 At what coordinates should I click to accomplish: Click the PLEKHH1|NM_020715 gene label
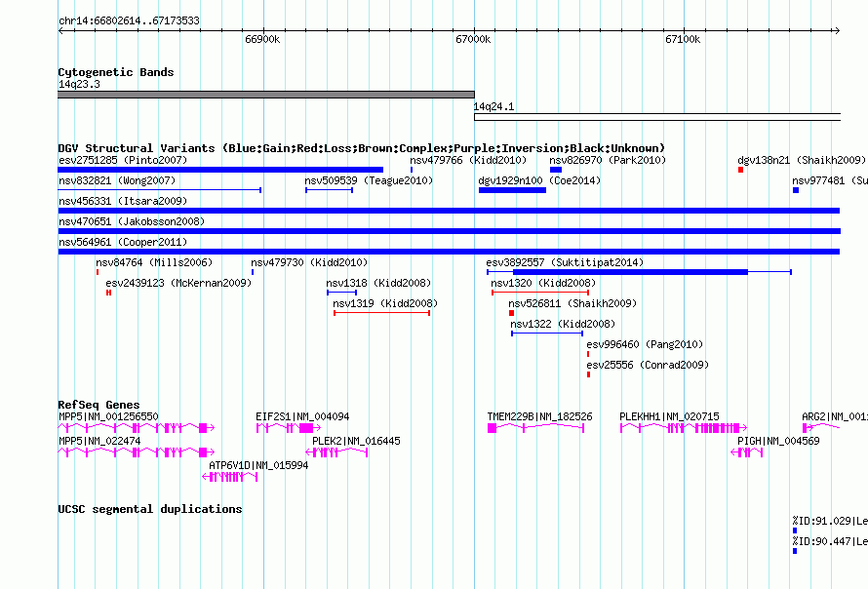coord(669,416)
